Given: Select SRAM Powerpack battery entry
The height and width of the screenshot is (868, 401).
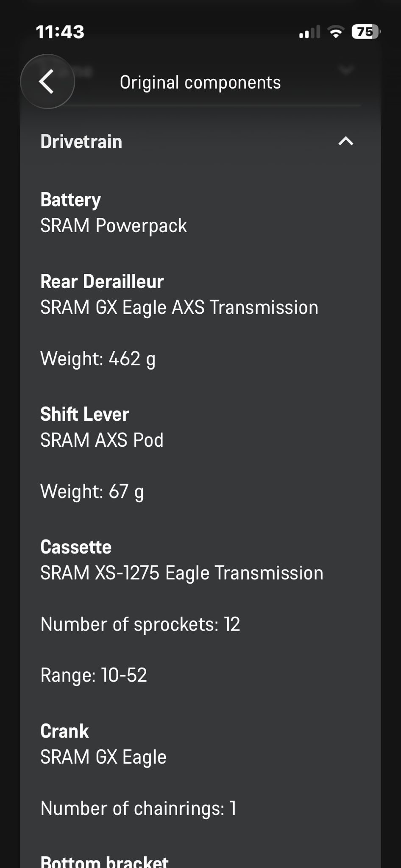Looking at the screenshot, I should click(114, 225).
